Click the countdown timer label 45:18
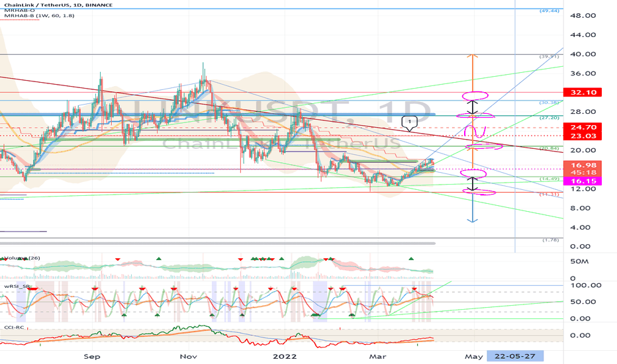The image size is (617, 364). pos(583,173)
